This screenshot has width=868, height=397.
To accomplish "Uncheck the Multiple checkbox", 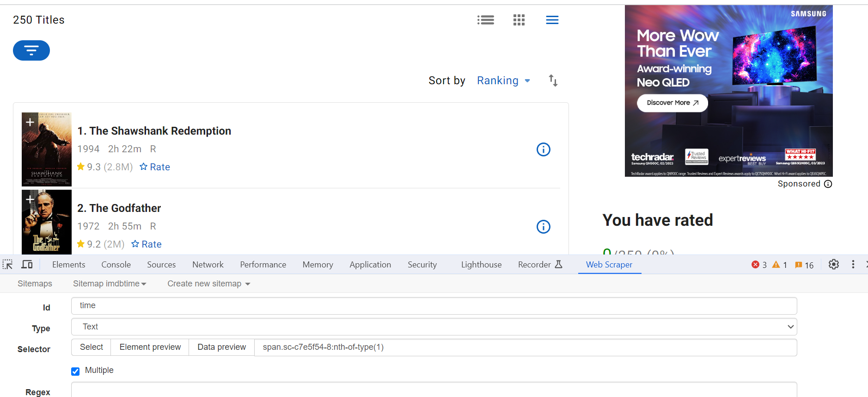I will click(75, 371).
